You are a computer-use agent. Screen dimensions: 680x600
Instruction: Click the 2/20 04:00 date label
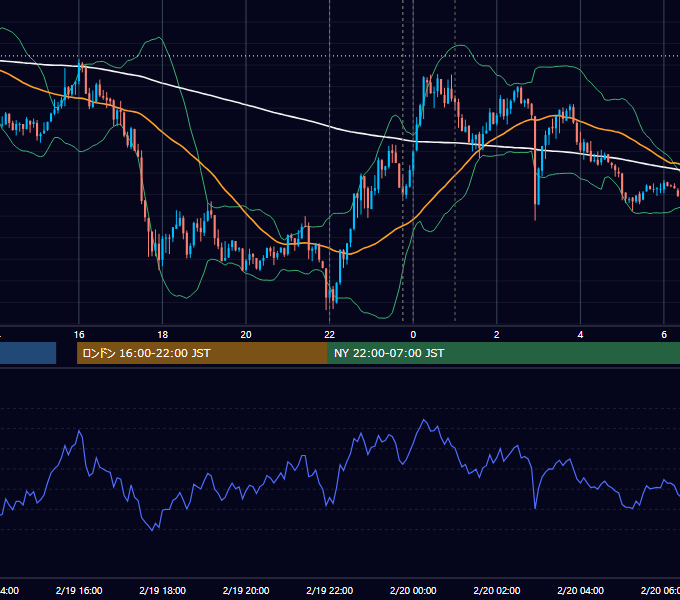tap(580, 590)
